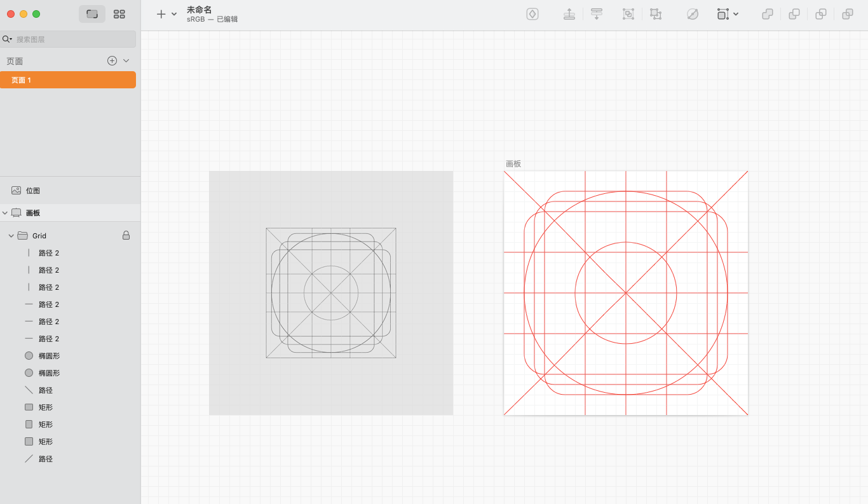Open the Insert plus dropdown menu
Viewport: 868px width, 504px height.
[166, 14]
